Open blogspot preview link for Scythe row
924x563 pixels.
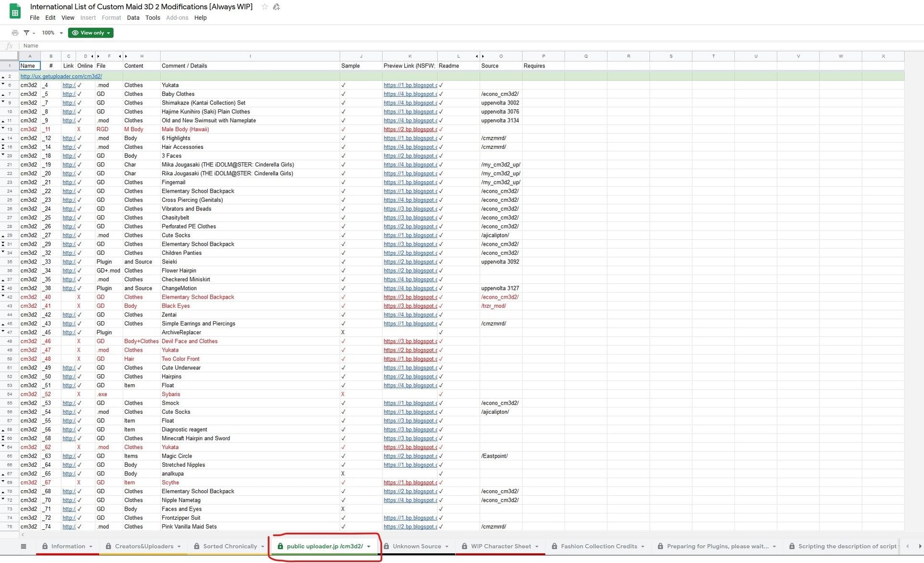pyautogui.click(x=410, y=483)
